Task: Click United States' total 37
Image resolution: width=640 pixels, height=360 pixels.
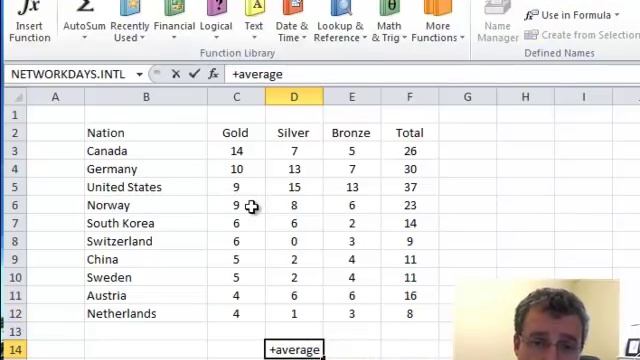Action: tap(410, 187)
